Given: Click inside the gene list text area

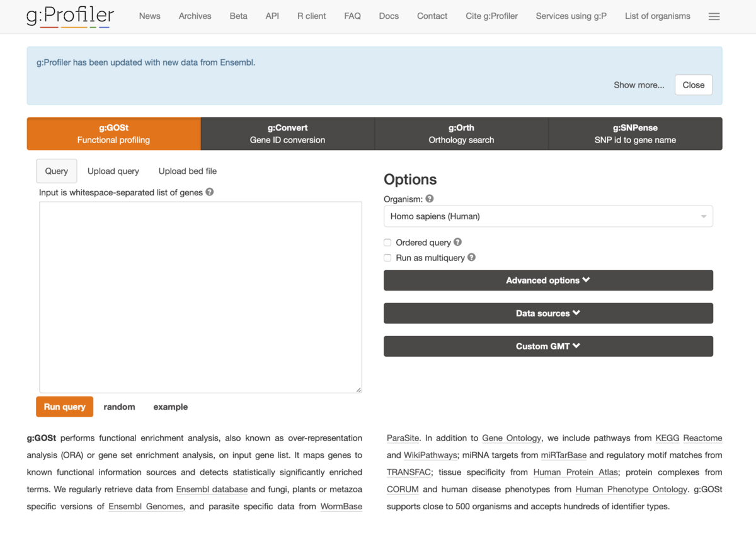Looking at the screenshot, I should click(200, 297).
